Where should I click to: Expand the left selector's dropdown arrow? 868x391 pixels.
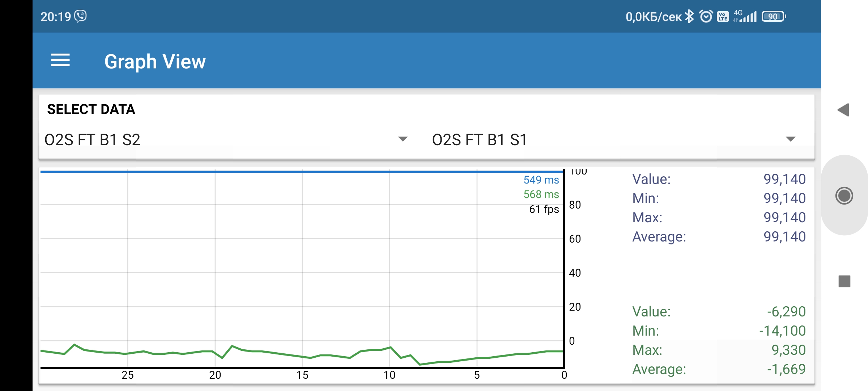click(x=402, y=139)
